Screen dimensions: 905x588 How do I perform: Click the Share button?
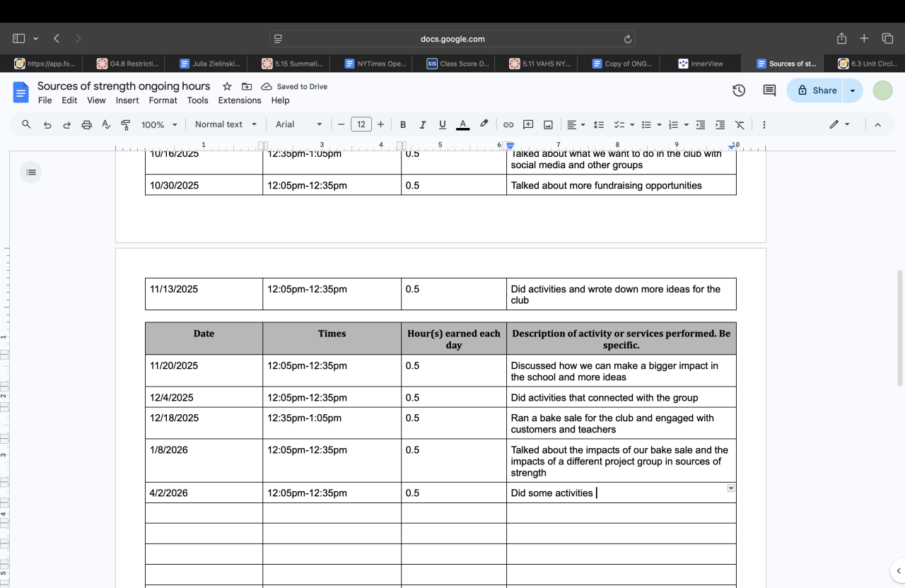click(817, 90)
